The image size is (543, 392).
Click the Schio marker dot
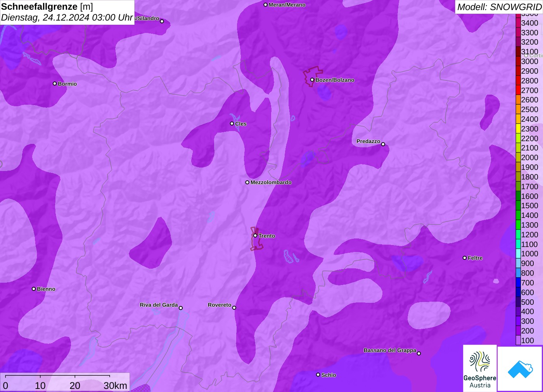[x=318, y=375]
